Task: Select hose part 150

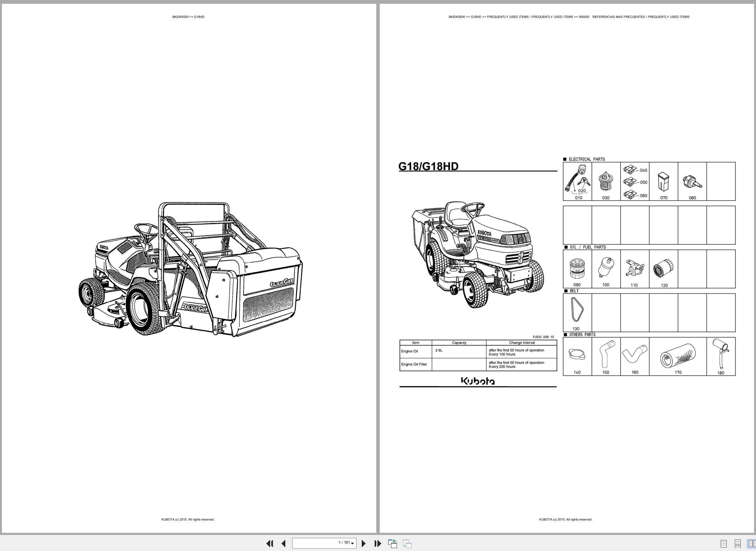Action: click(606, 356)
